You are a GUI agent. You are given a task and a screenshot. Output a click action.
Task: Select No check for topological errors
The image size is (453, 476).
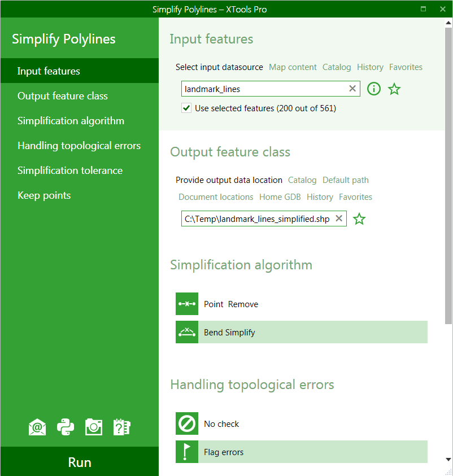(302, 423)
